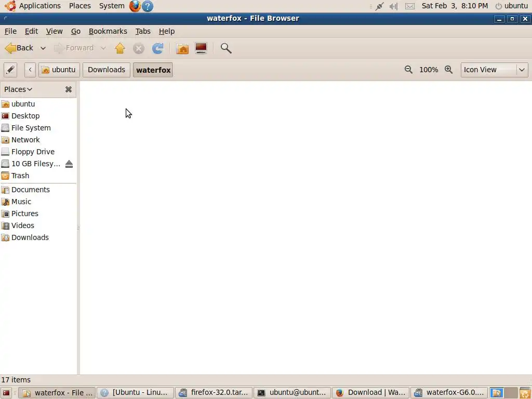
Task: Open Desktop in Places sidebar
Action: 38,116
